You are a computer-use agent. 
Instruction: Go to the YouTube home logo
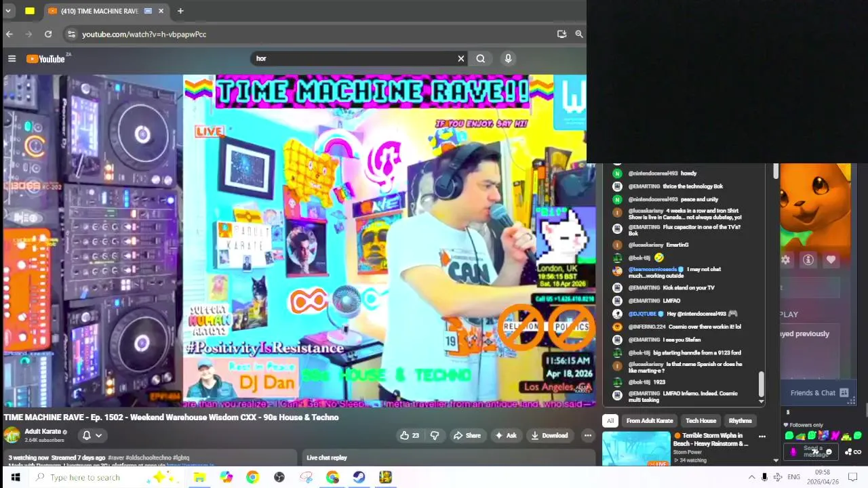pos(45,59)
